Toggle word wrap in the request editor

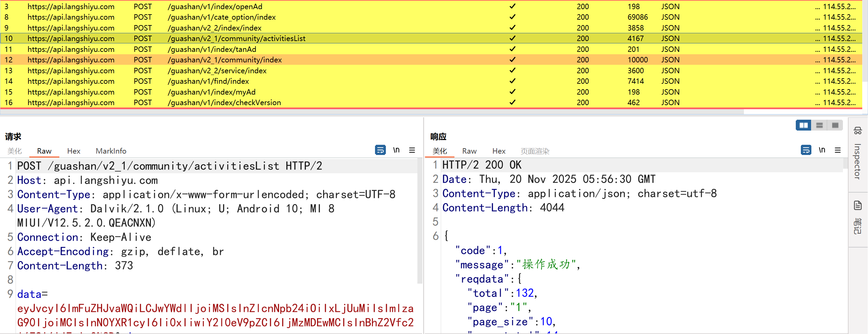pyautogui.click(x=380, y=150)
